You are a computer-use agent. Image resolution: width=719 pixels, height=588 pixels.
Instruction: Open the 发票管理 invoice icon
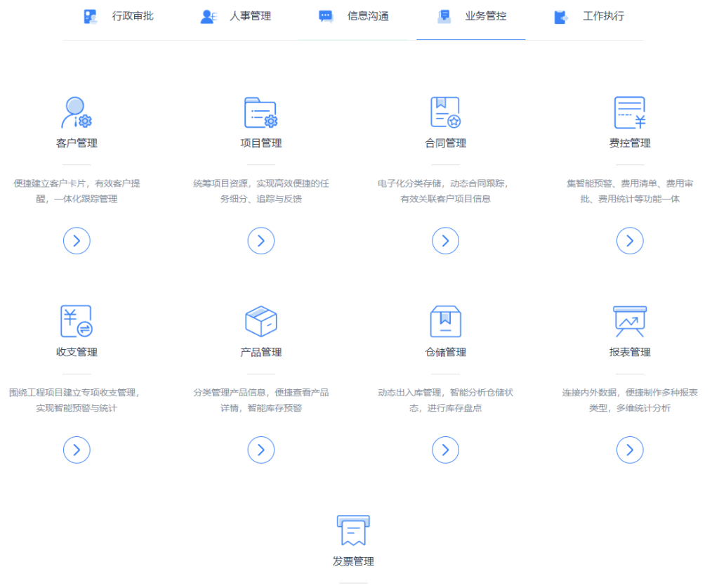(352, 530)
